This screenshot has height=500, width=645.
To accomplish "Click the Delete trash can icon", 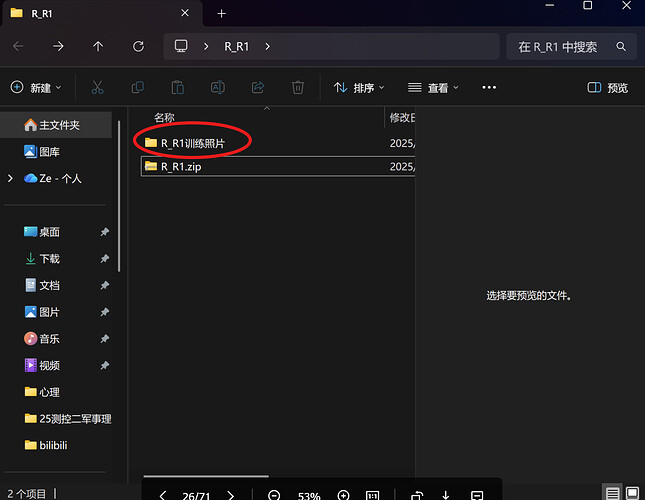I will click(x=297, y=87).
